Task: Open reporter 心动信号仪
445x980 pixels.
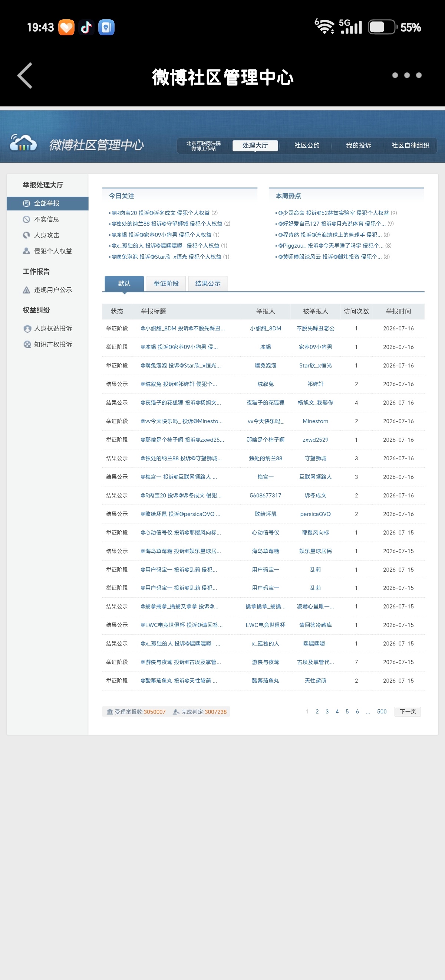Action: [x=265, y=532]
